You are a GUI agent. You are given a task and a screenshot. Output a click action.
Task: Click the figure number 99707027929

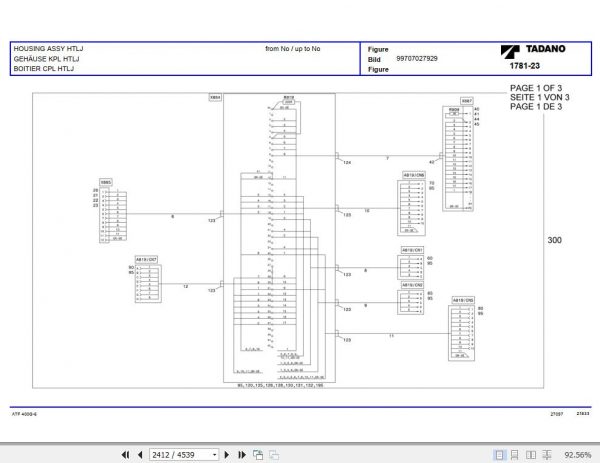tap(417, 59)
